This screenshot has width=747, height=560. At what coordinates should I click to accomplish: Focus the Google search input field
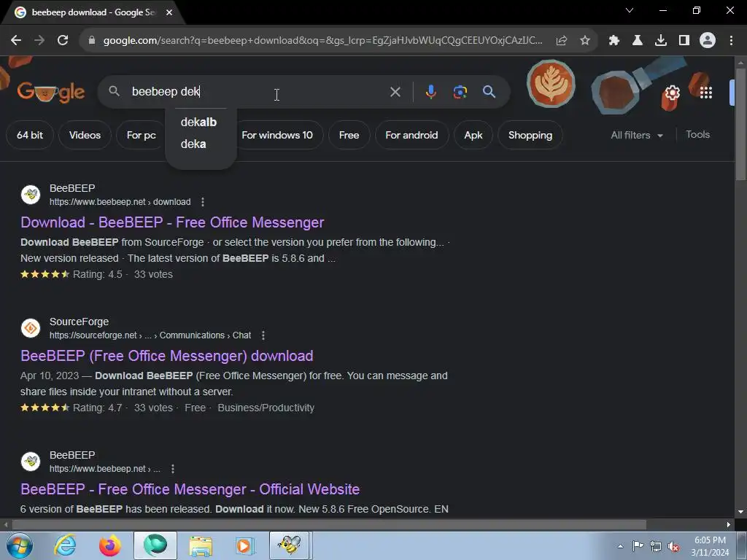(x=258, y=91)
